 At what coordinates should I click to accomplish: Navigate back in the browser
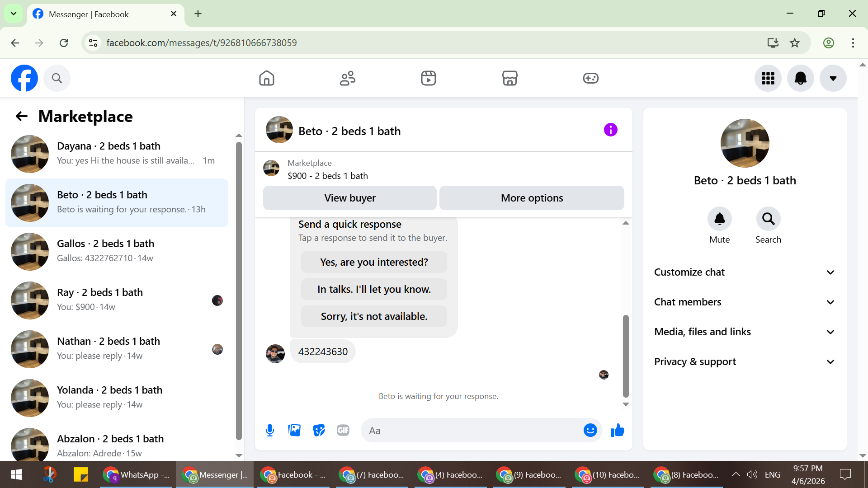15,43
